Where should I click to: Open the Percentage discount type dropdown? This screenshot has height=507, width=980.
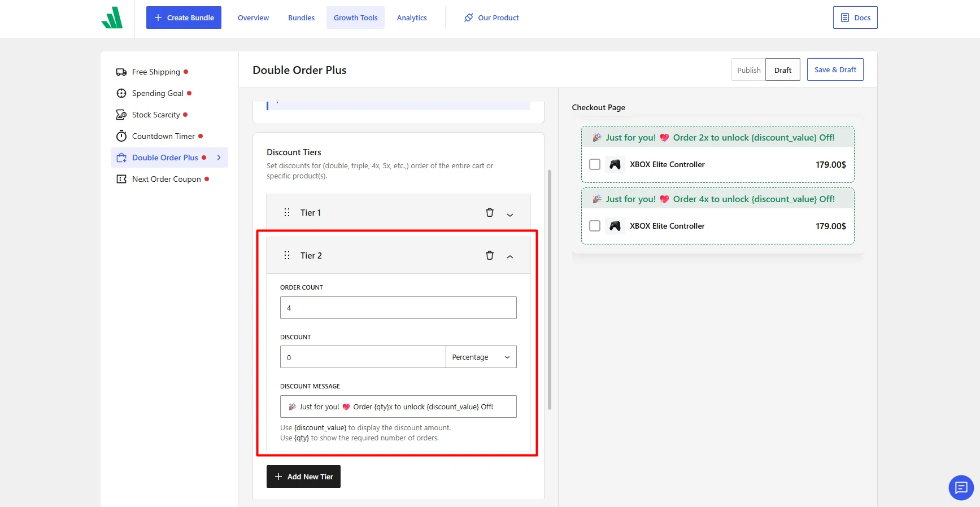coord(481,357)
